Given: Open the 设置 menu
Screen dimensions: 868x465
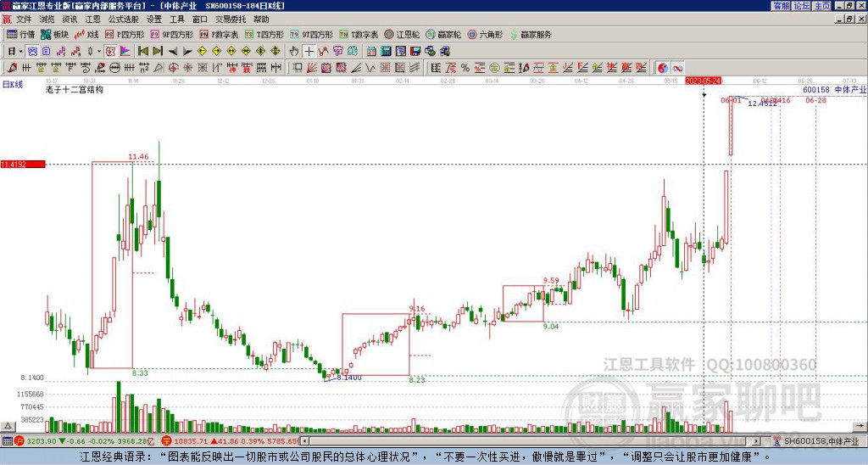Looking at the screenshot, I should tap(154, 20).
